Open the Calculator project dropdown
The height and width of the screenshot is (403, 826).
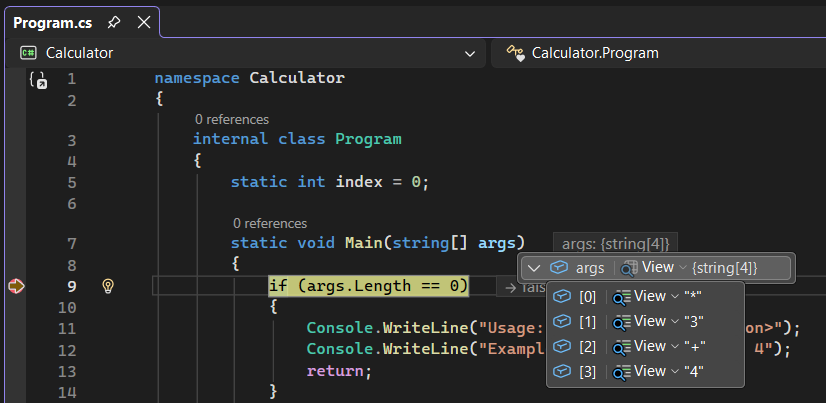coord(470,53)
